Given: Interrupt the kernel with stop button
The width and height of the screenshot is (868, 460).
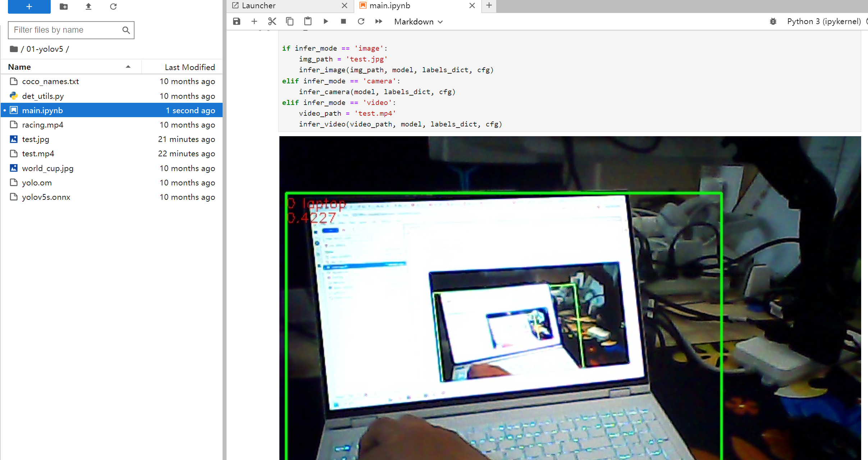Looking at the screenshot, I should (343, 22).
